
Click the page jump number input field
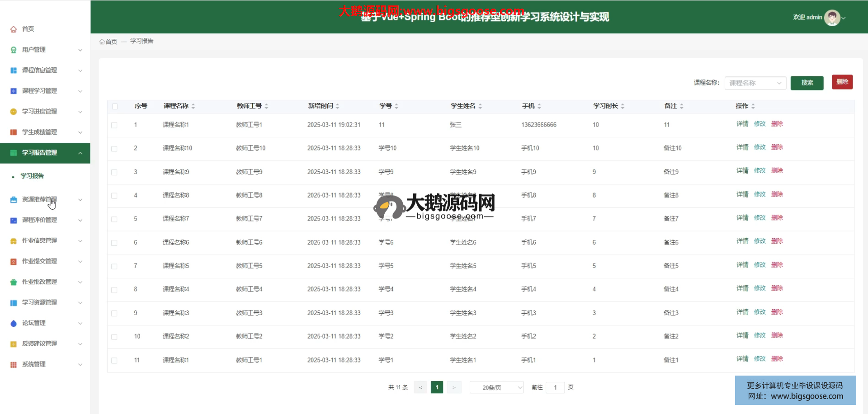click(555, 388)
